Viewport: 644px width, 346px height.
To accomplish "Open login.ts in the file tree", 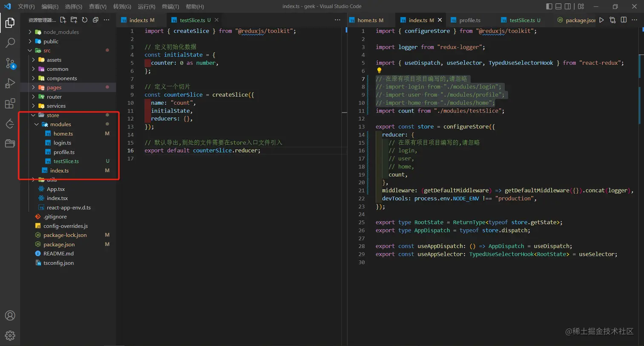I will [x=62, y=143].
